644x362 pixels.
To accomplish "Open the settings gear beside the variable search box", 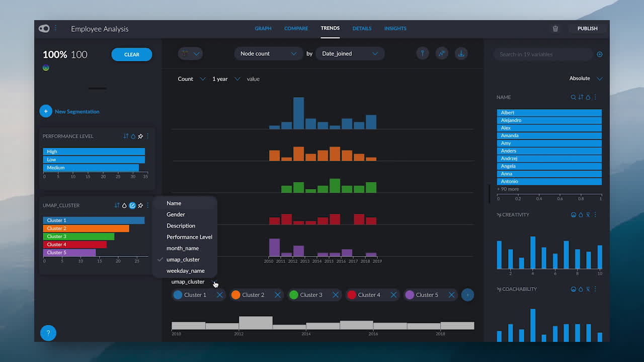I will 600,54.
